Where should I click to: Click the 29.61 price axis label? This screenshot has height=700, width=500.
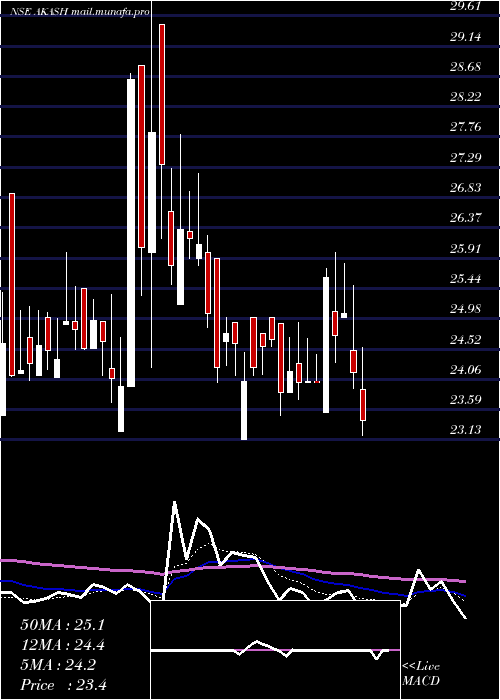point(466,6)
